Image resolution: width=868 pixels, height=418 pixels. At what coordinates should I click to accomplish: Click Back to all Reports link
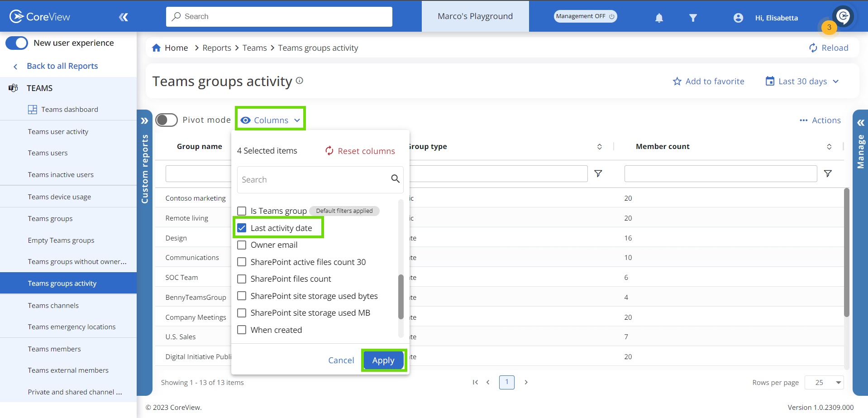(62, 66)
